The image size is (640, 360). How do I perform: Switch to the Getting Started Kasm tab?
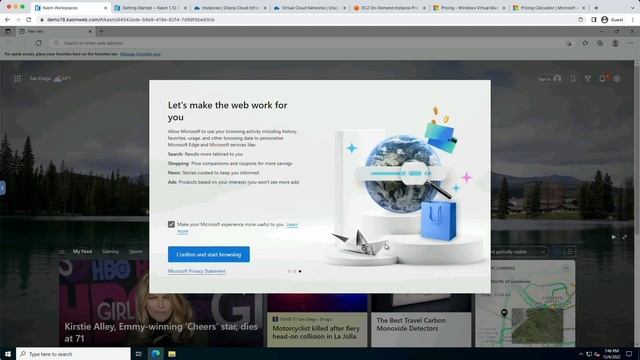pos(150,8)
